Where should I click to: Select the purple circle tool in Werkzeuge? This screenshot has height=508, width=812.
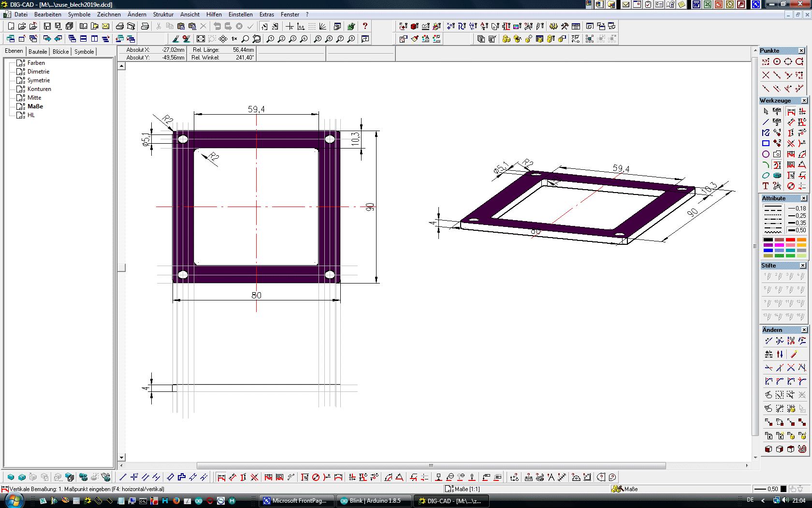point(766,154)
